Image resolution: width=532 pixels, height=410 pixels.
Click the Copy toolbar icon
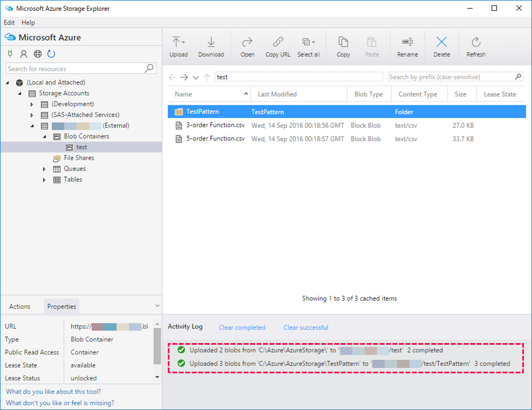pos(343,42)
